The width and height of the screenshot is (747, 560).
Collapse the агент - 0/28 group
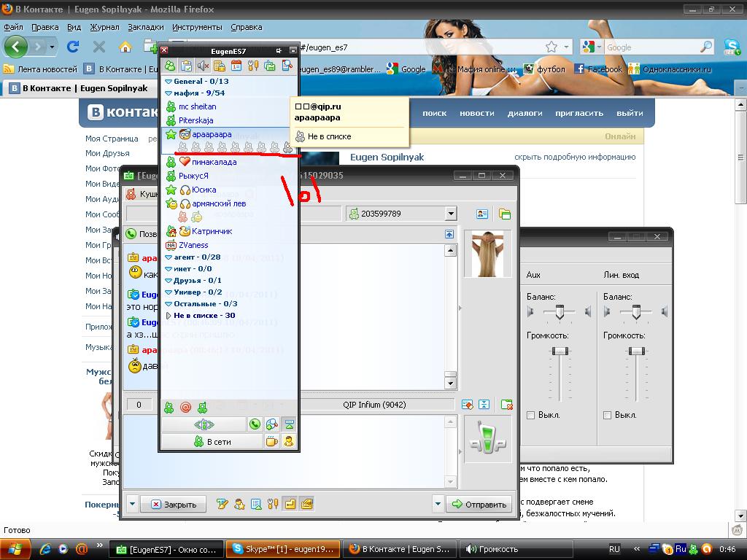click(x=169, y=257)
